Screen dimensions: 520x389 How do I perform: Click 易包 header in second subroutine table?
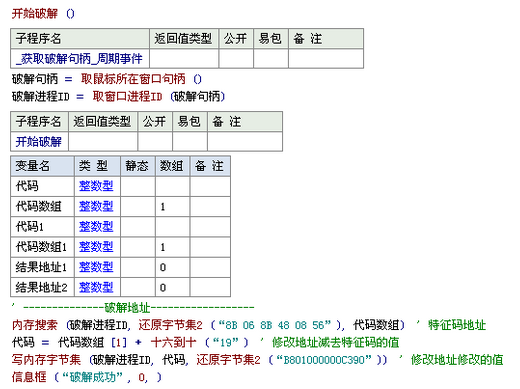(x=190, y=122)
